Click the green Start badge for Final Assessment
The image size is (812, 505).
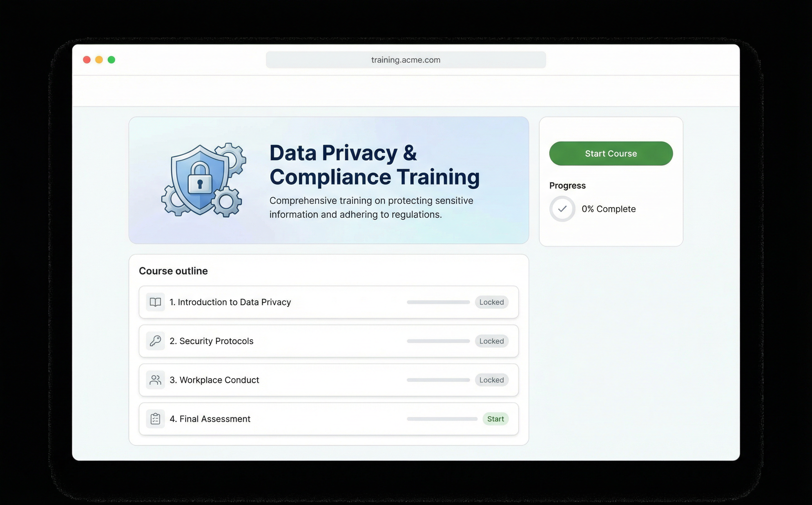pyautogui.click(x=495, y=419)
